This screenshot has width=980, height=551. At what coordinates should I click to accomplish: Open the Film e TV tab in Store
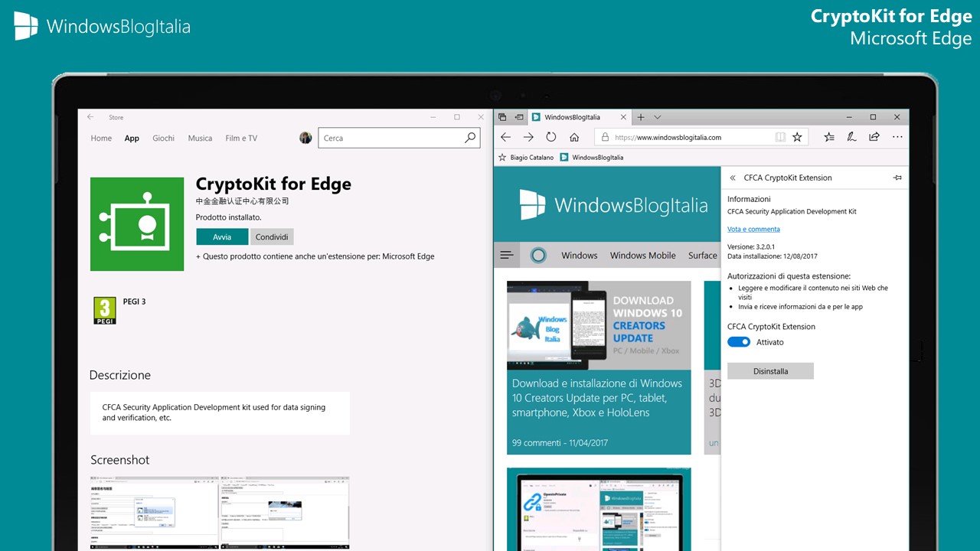tap(241, 139)
